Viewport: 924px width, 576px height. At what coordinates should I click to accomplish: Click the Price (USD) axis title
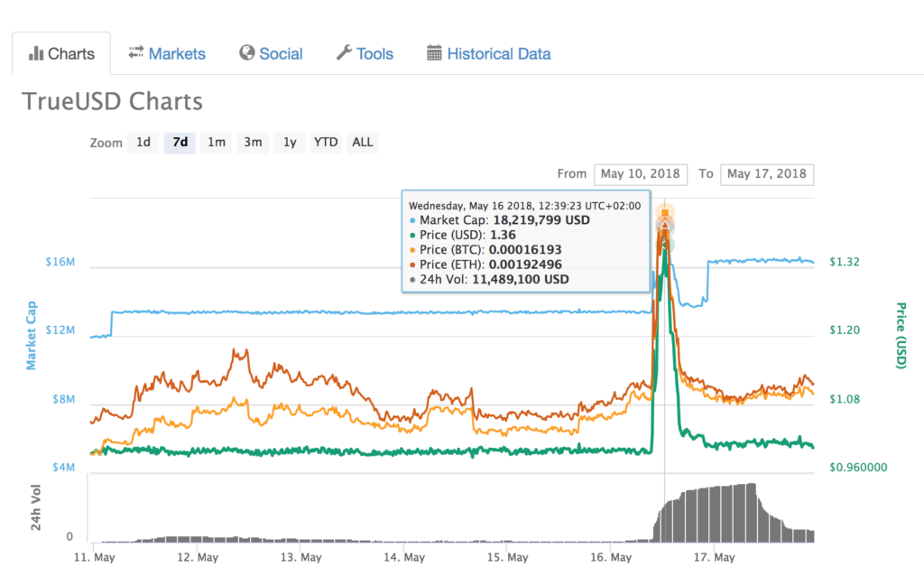[x=901, y=336]
